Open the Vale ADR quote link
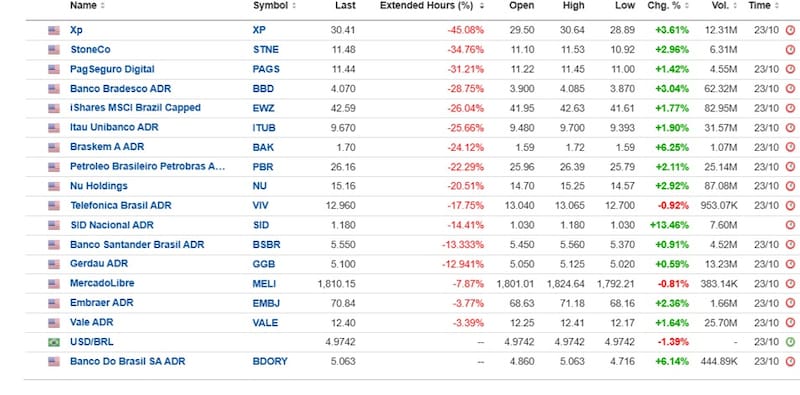The width and height of the screenshot is (800, 395). coord(92,323)
